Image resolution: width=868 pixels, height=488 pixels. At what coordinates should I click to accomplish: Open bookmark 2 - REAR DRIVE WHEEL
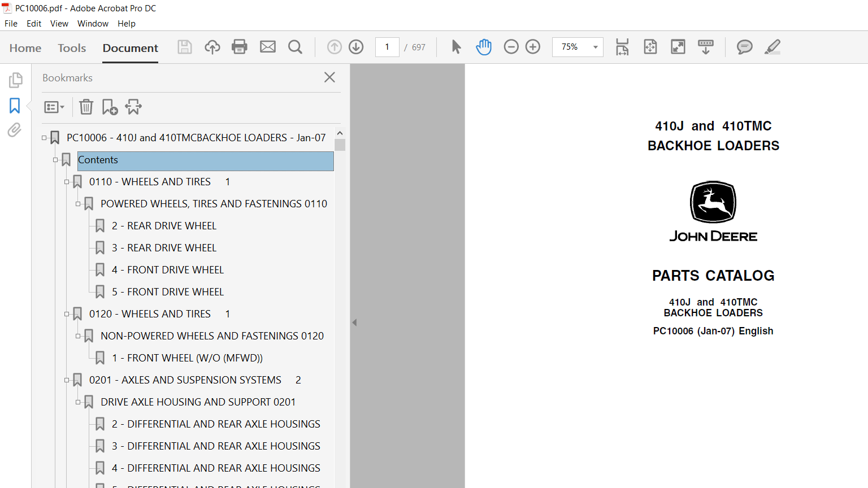coord(164,226)
